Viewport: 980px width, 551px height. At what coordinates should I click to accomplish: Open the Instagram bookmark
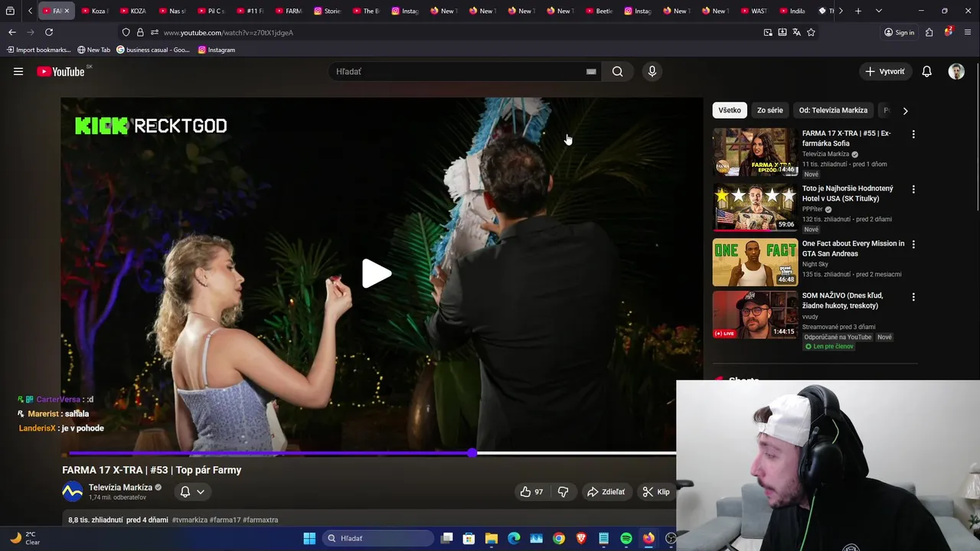[216, 50]
